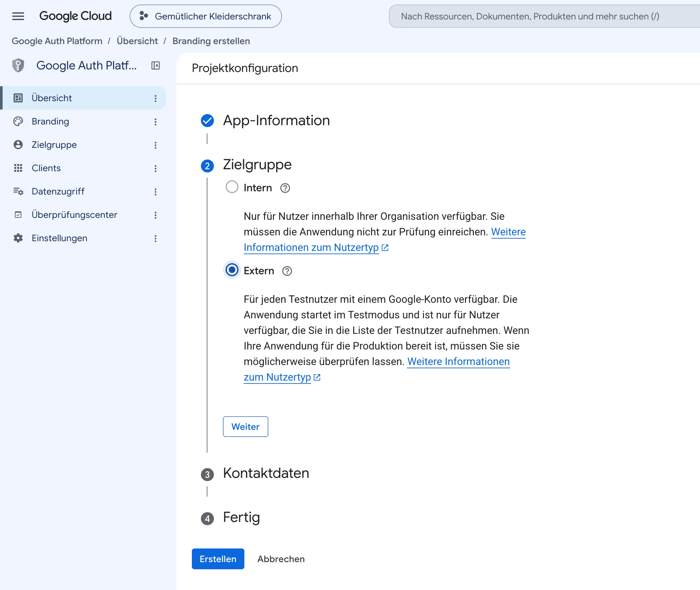Open more options for Clients
This screenshot has height=590, width=700.
tap(156, 169)
